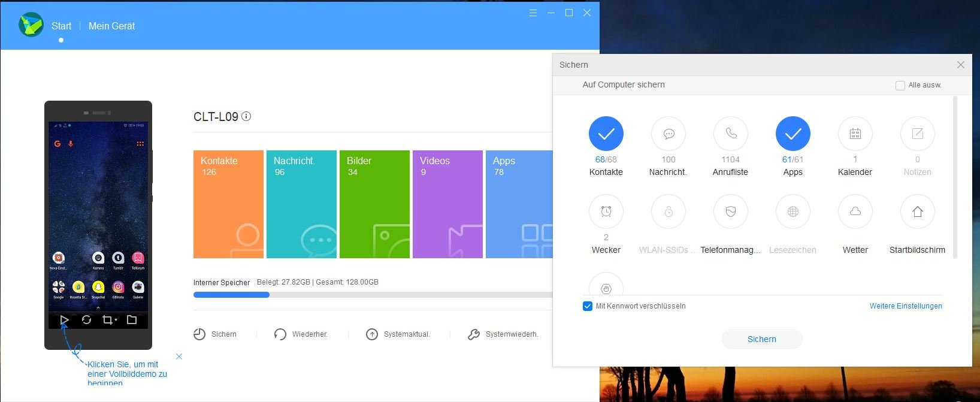Screen dimensions: 980x402
Task: Click the Lesezeichen globe icon
Action: (793, 211)
